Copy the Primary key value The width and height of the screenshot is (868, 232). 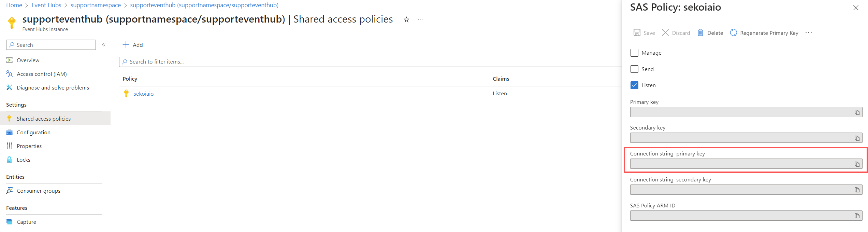point(857,112)
